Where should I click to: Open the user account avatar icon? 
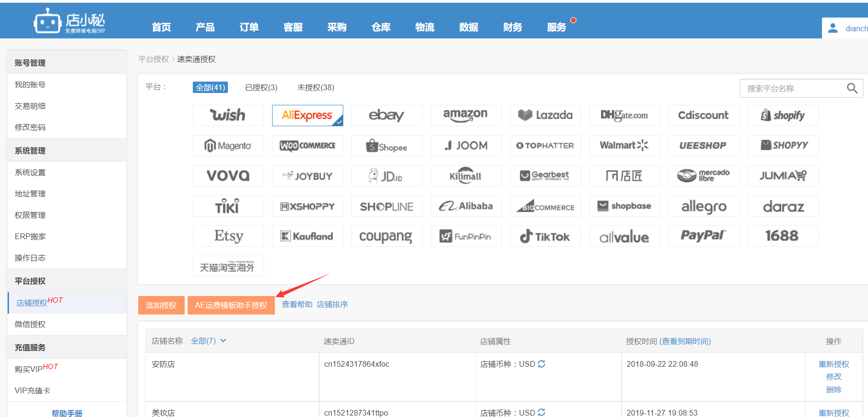click(x=833, y=28)
